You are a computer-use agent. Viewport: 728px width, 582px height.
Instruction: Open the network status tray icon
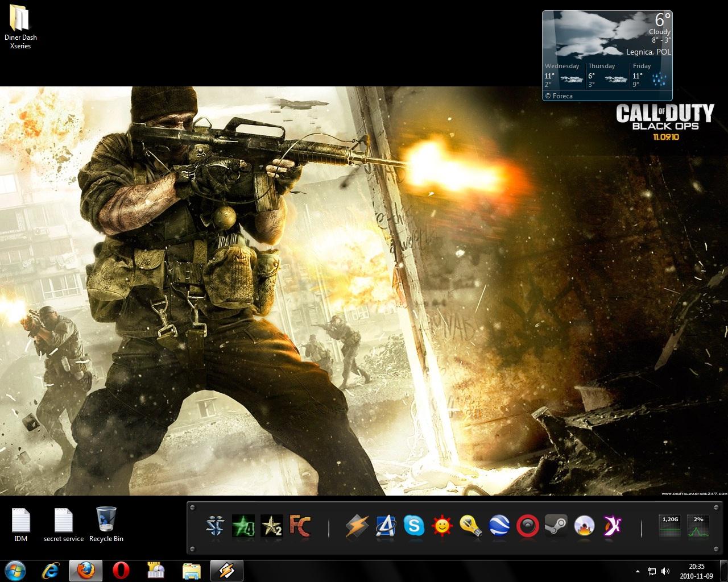click(x=652, y=571)
